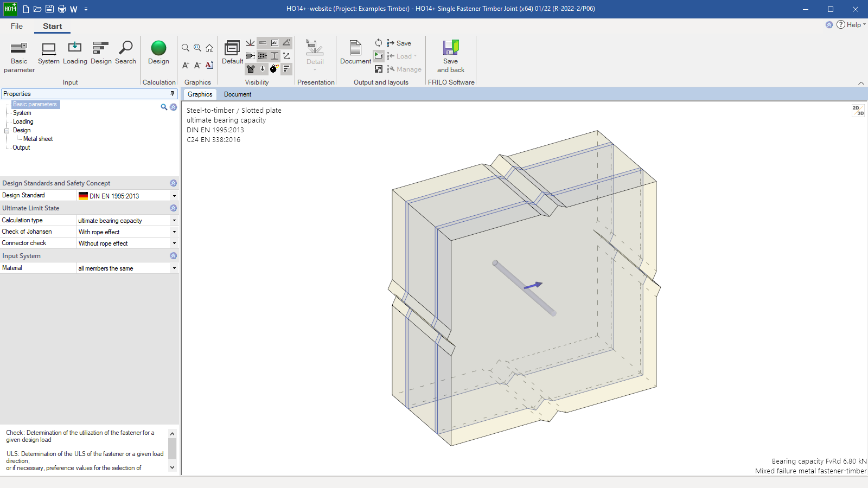Open the Connector check dropdown

[174, 243]
